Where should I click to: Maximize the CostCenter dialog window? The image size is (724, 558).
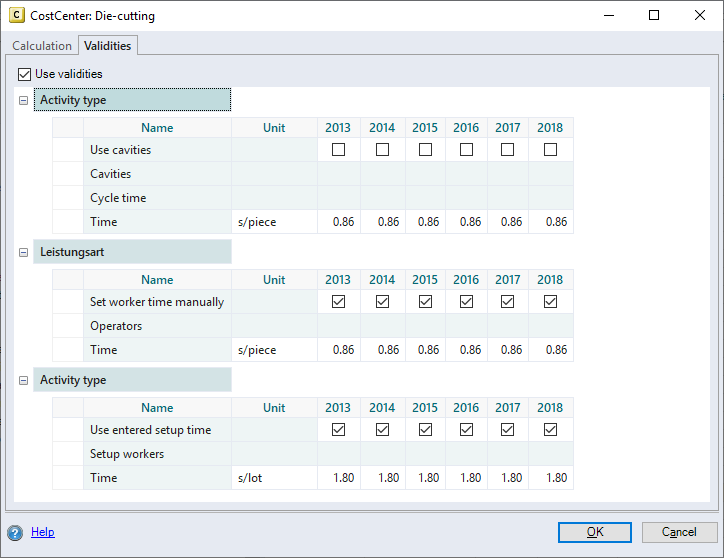point(653,16)
